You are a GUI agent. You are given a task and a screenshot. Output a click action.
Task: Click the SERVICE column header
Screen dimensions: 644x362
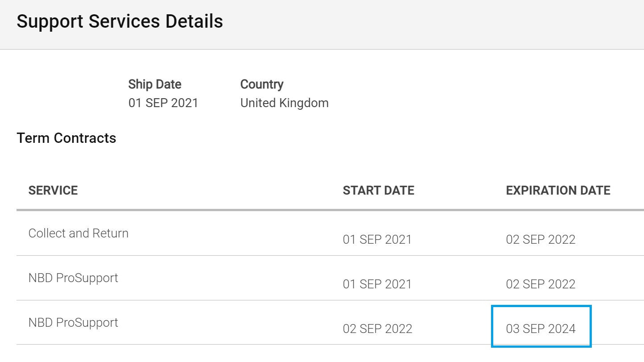click(x=53, y=190)
